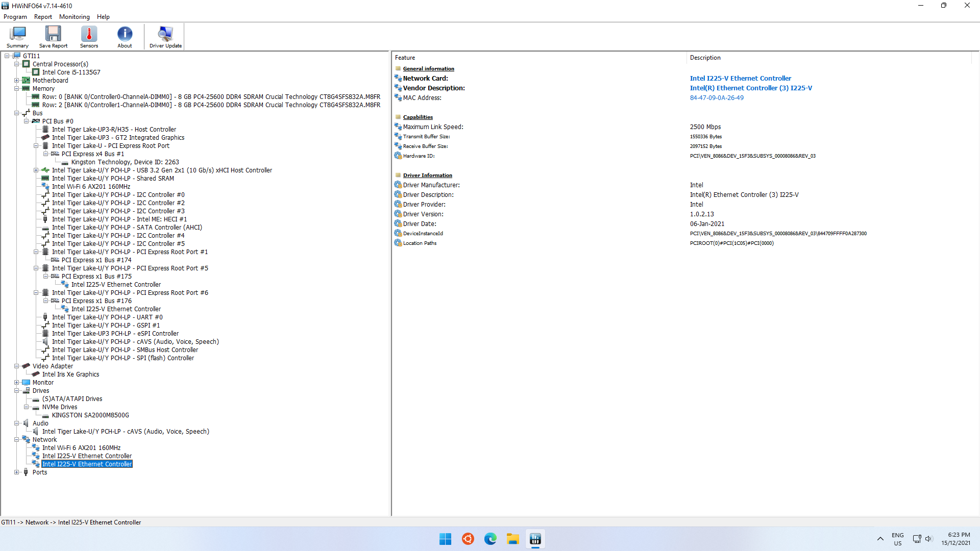Open the Sensors thermometer icon
This screenshot has width=980, height=551.
[89, 37]
